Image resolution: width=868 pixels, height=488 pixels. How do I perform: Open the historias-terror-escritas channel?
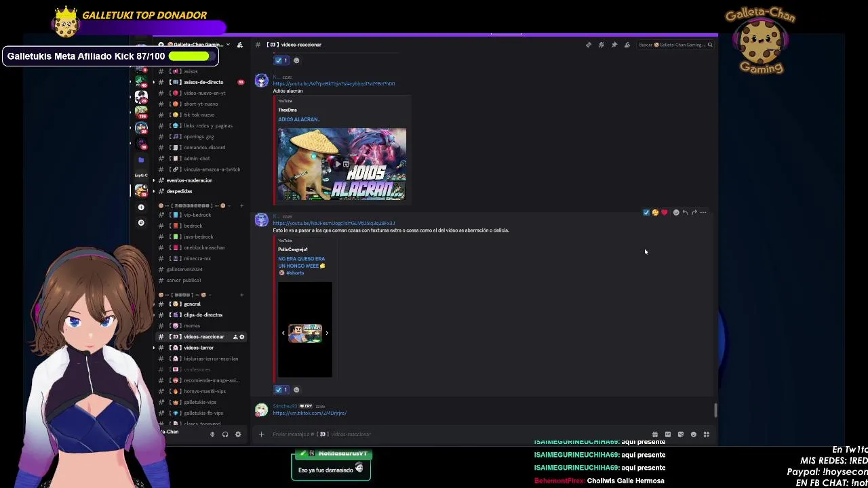[x=200, y=359]
